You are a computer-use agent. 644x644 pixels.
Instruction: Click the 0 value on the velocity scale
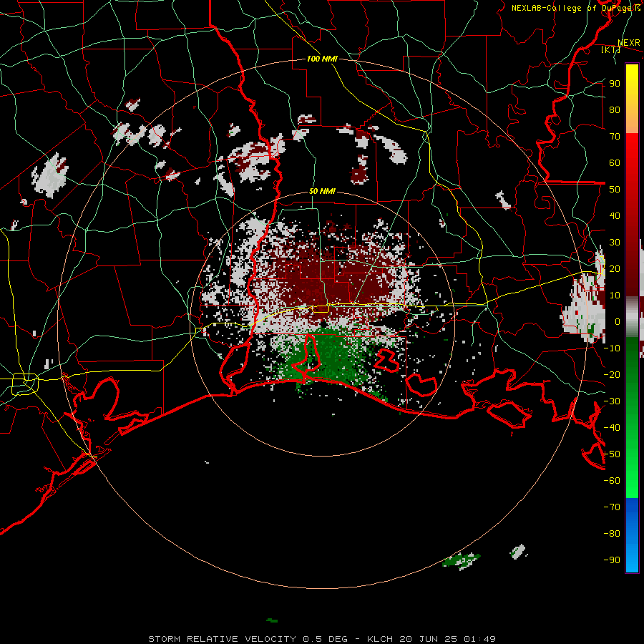pyautogui.click(x=618, y=321)
